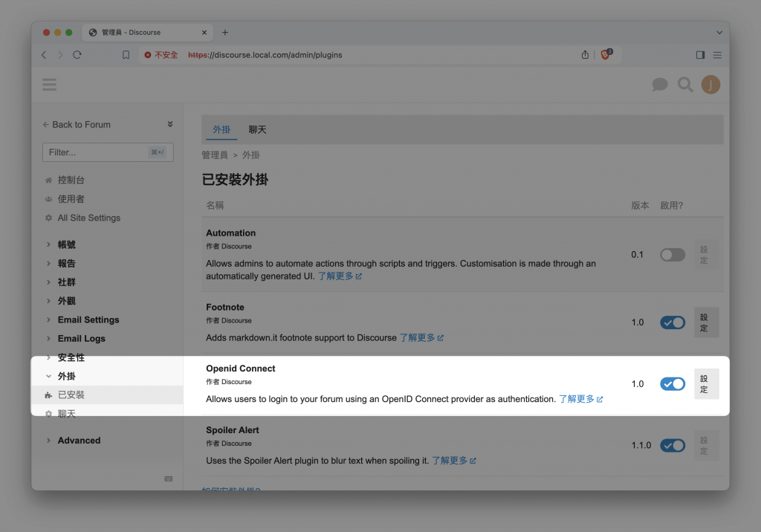
Task: Toggle the browser sidebar panel icon
Action: click(700, 55)
